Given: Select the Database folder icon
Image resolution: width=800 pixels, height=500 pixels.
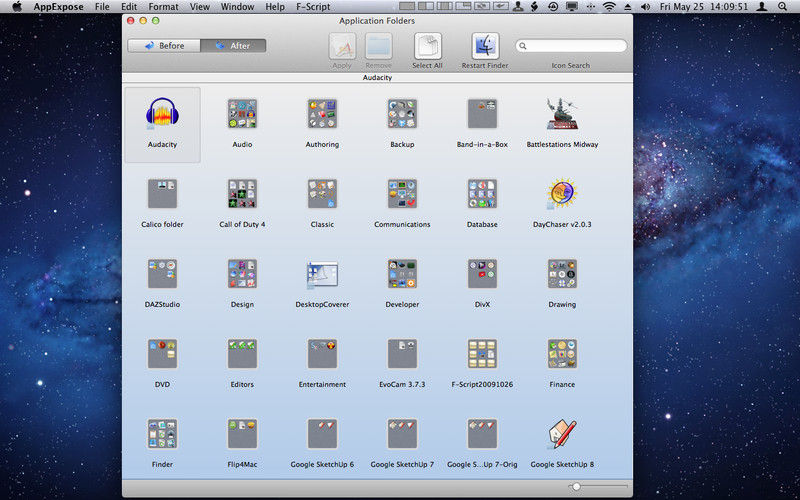Looking at the screenshot, I should point(482,193).
